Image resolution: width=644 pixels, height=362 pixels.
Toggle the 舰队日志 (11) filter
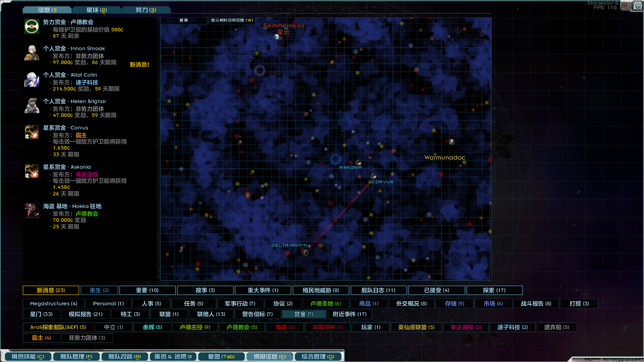tap(378, 290)
